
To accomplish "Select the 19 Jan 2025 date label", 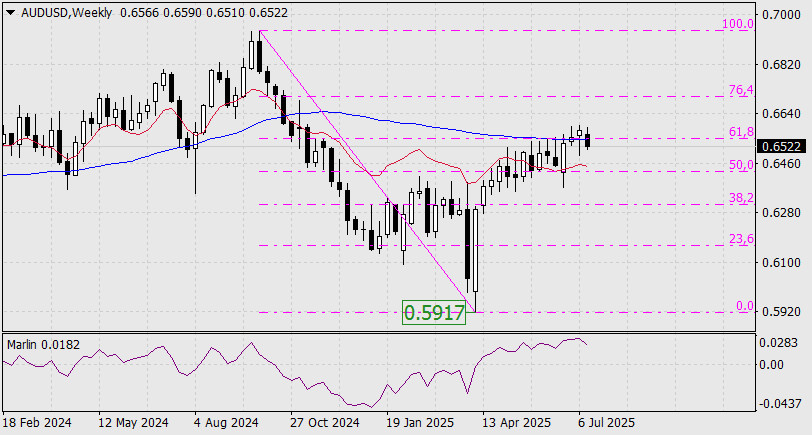I will click(x=420, y=423).
